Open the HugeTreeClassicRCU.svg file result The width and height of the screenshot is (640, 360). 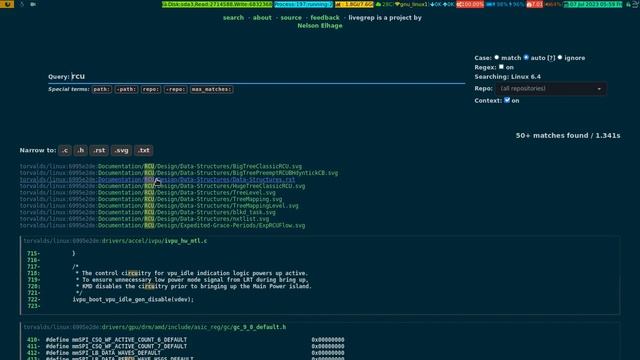pyautogui.click(x=162, y=186)
